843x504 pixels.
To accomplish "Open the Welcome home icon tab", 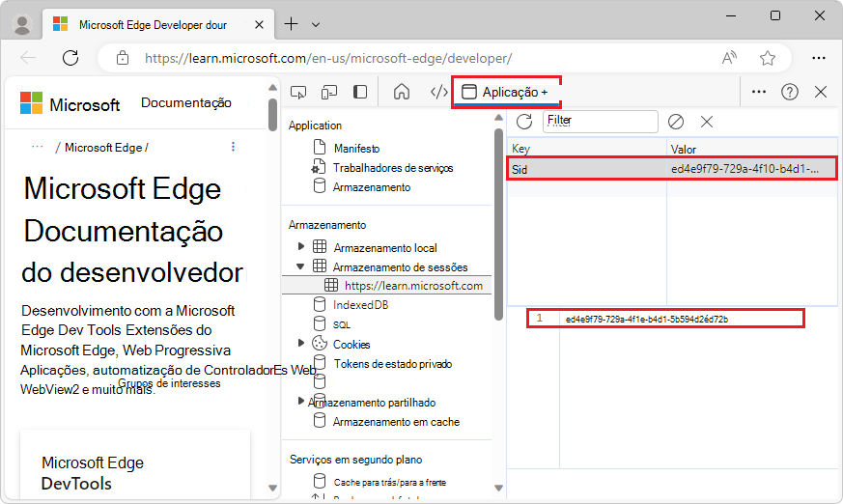I will [x=402, y=92].
